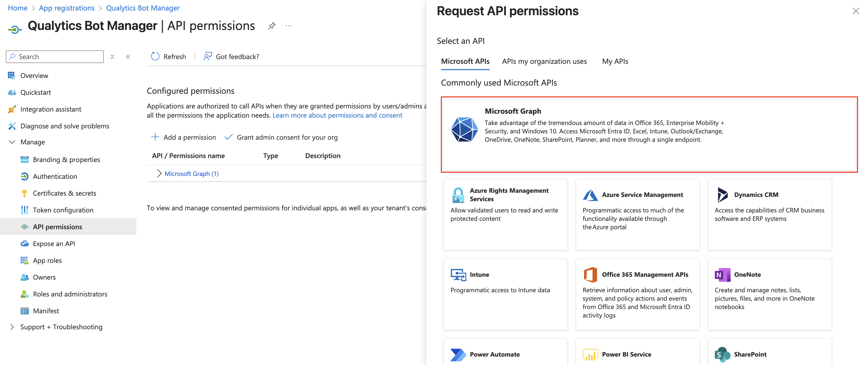Click the Roles and administrators icon

coord(25,294)
